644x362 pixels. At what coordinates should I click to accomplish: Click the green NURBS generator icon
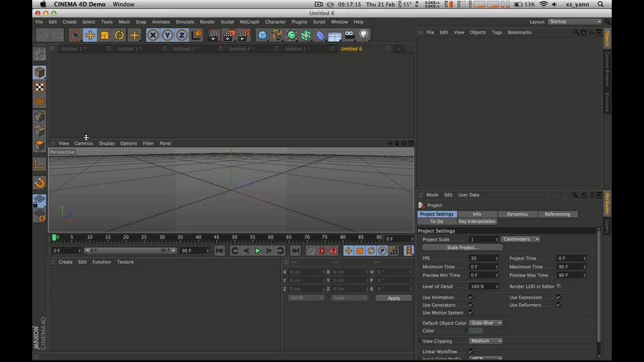tap(291, 35)
